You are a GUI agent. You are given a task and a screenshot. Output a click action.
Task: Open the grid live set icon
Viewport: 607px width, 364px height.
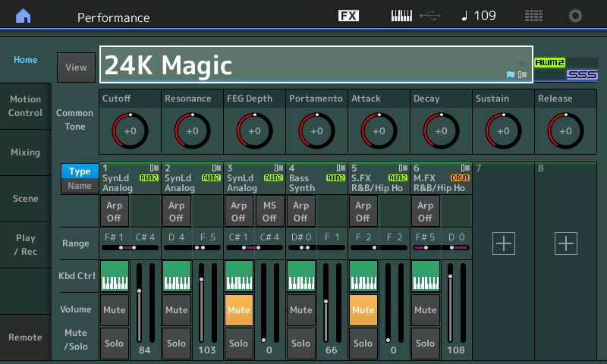533,16
